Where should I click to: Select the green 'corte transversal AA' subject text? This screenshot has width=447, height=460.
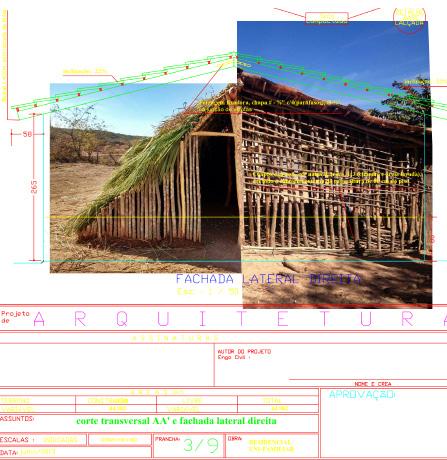click(176, 421)
